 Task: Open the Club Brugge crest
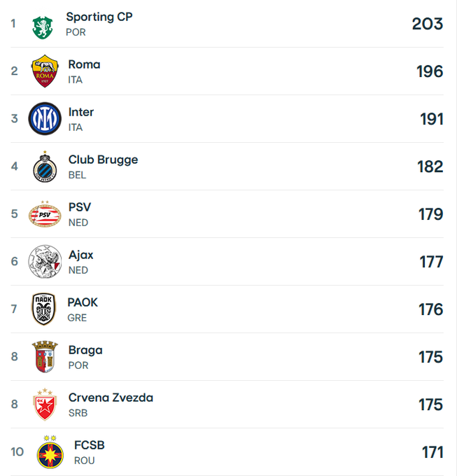click(45, 167)
